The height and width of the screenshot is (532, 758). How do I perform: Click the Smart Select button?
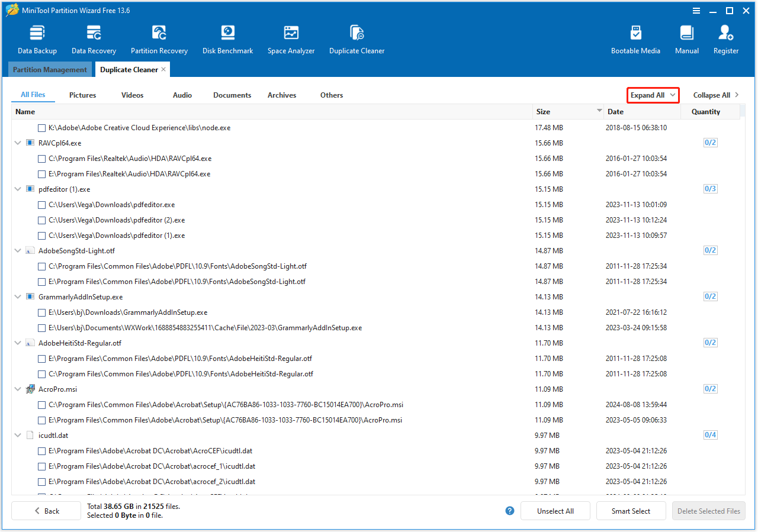click(631, 511)
